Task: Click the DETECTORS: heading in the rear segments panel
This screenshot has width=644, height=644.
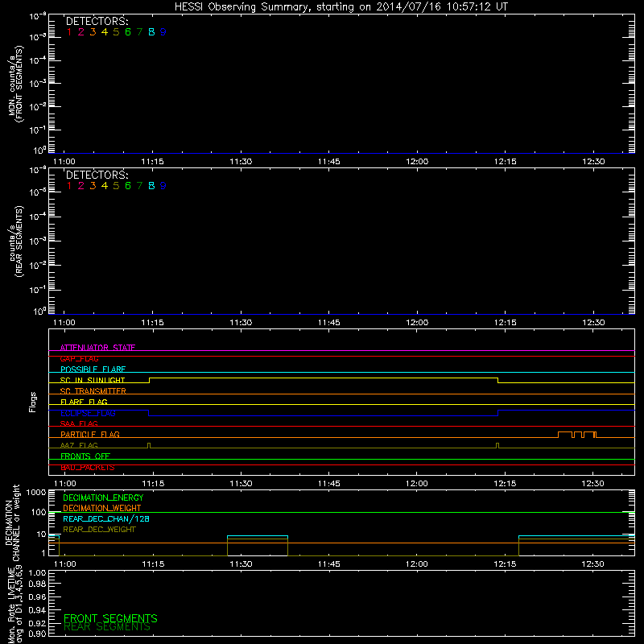Action: click(x=97, y=175)
